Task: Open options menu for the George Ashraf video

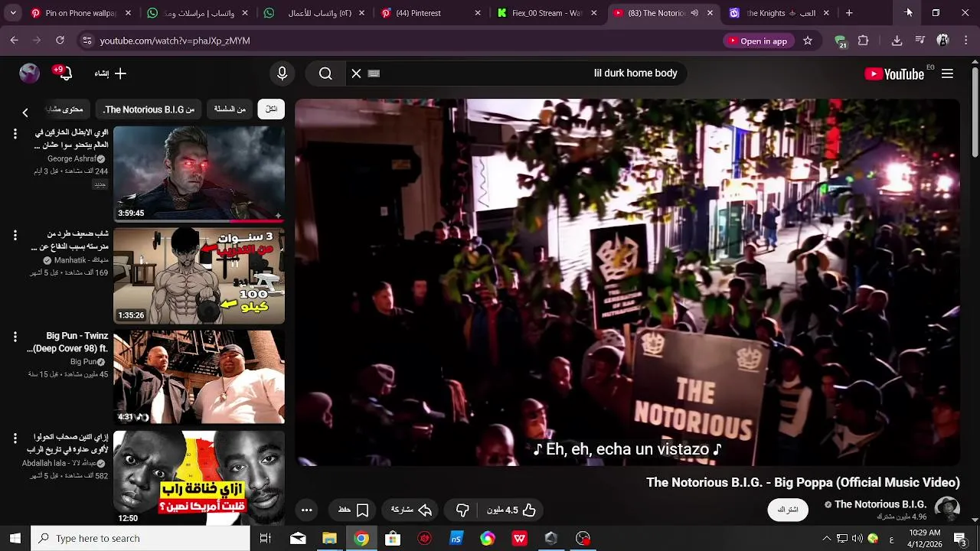Action: tap(15, 134)
